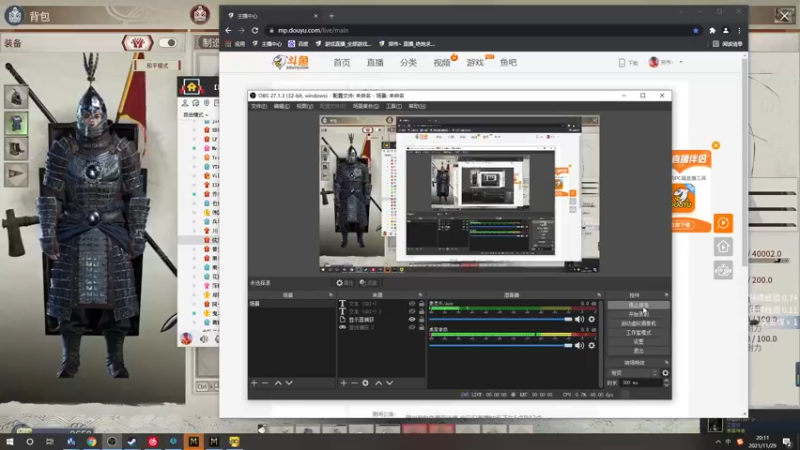Open OBS File menu
Image resolution: width=800 pixels, height=450 pixels.
point(259,106)
